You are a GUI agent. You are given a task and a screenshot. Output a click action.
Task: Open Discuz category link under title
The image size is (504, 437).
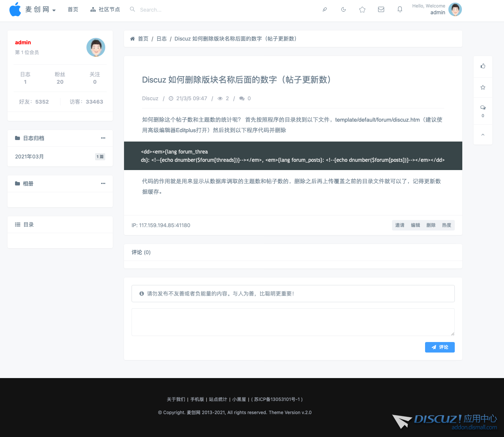(150, 98)
